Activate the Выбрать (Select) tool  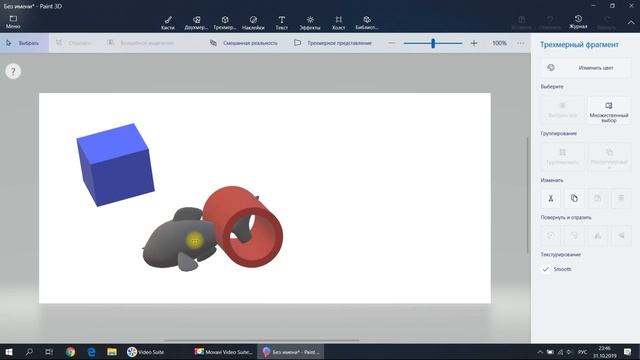[24, 43]
